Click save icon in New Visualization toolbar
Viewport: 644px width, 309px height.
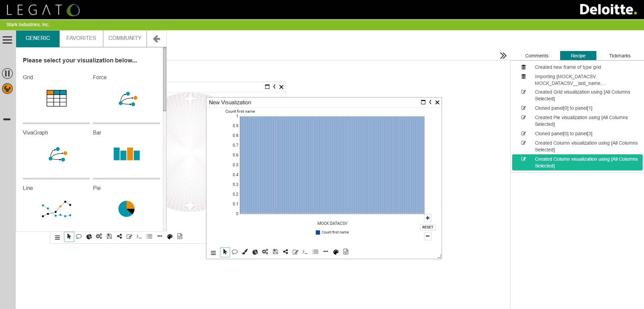point(275,252)
